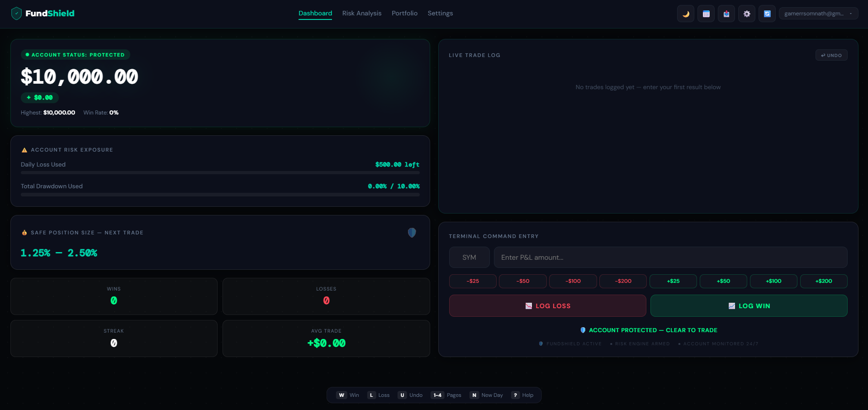Select the +$50 quick win preset
Screen dimensions: 868x410
(723, 281)
